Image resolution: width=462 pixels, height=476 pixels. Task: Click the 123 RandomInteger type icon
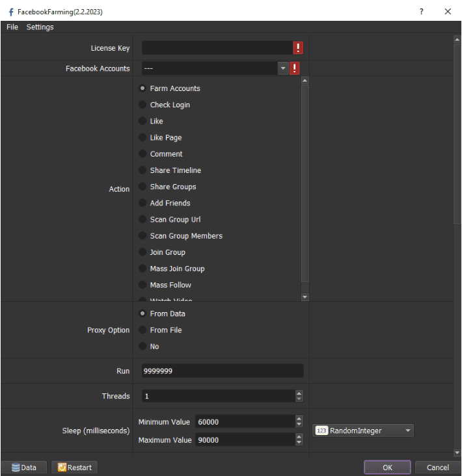pyautogui.click(x=321, y=430)
